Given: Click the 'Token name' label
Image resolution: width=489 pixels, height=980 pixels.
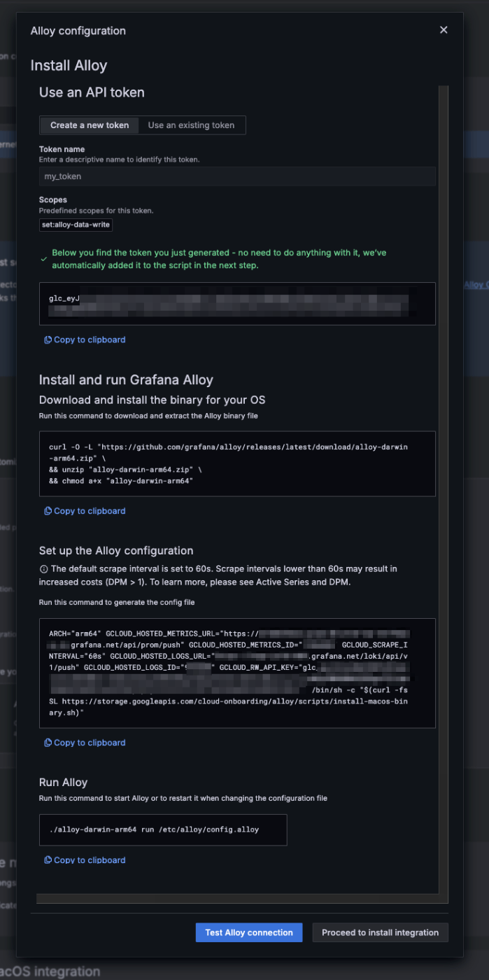Looking at the screenshot, I should click(x=62, y=149).
